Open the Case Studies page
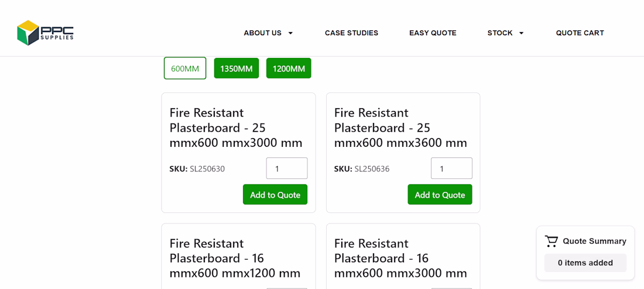 (x=351, y=33)
